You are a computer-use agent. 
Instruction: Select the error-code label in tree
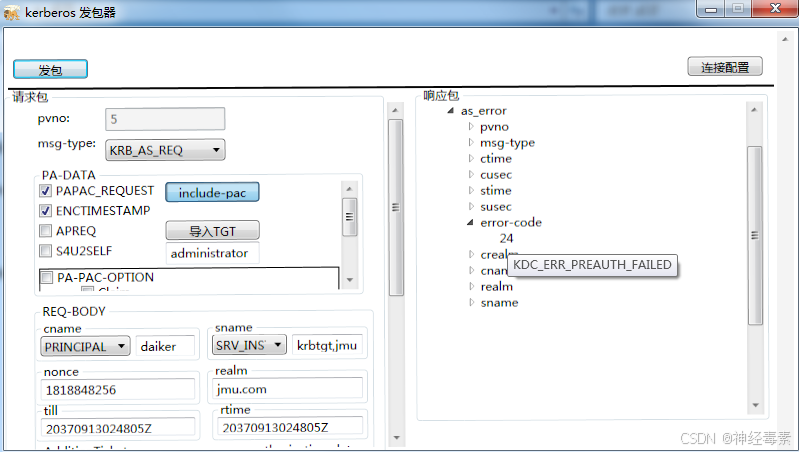[x=511, y=222]
